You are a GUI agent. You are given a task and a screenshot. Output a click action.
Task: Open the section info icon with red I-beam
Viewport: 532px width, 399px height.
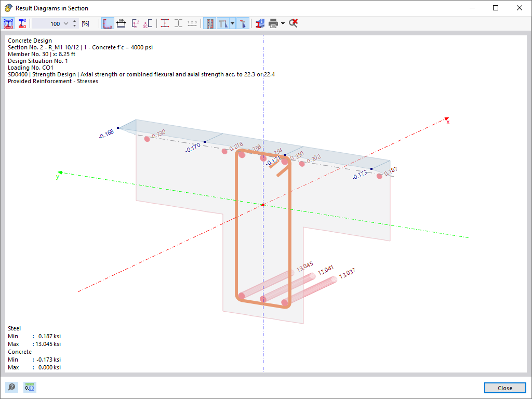click(x=259, y=23)
